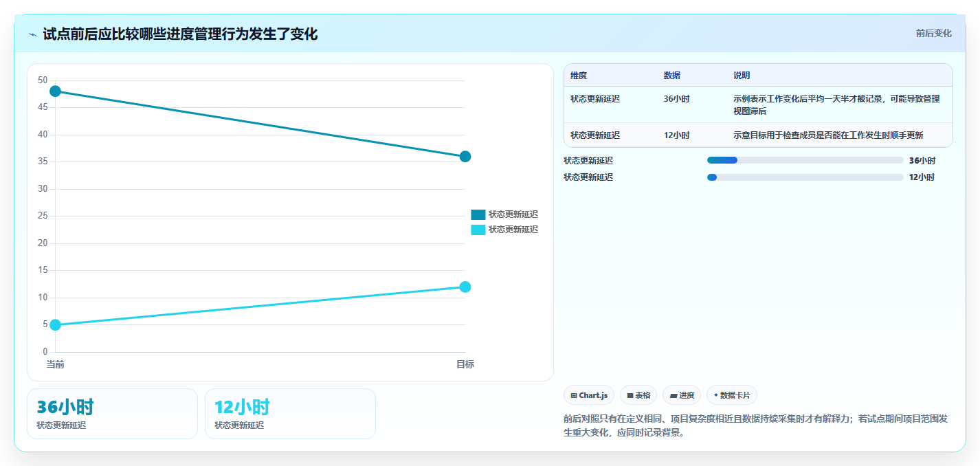980x466 pixels.
Task: Click the 维度 column header
Action: coord(579,76)
